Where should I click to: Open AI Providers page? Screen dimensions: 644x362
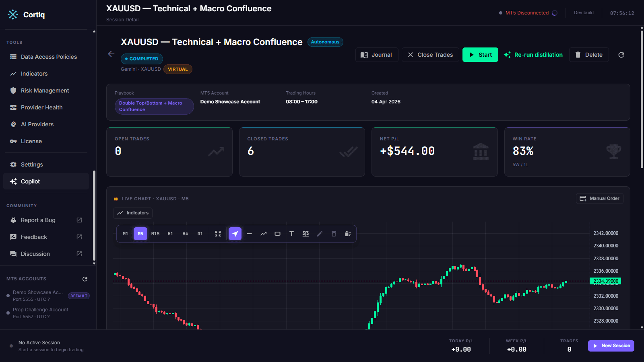pyautogui.click(x=46, y=124)
